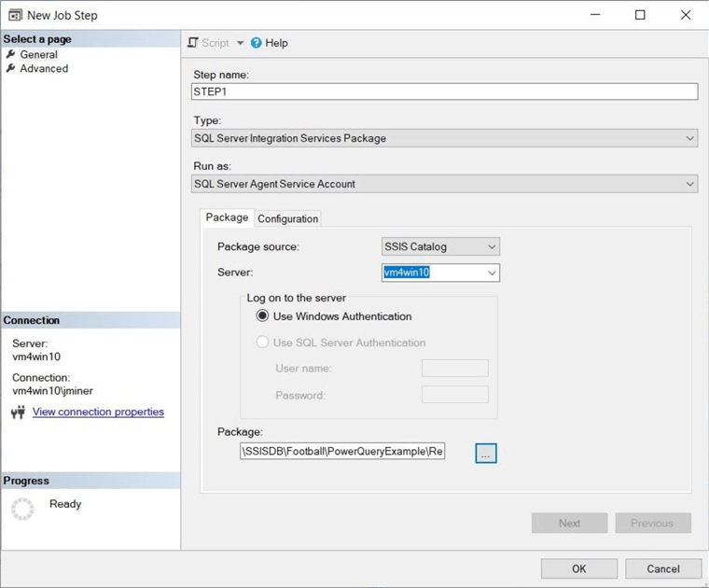The image size is (709, 588).
Task: Click the Script toolbar icon
Action: (193, 43)
